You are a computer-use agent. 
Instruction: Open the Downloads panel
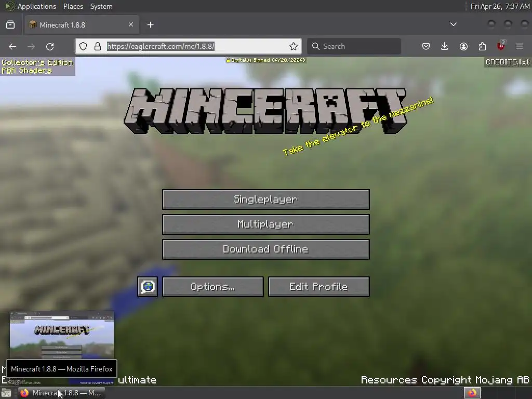(x=445, y=46)
